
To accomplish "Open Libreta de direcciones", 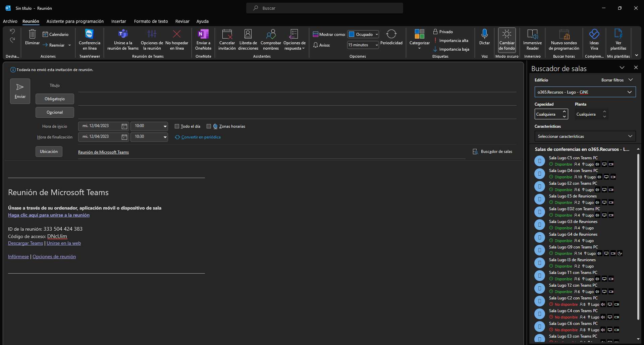I will pos(248,40).
